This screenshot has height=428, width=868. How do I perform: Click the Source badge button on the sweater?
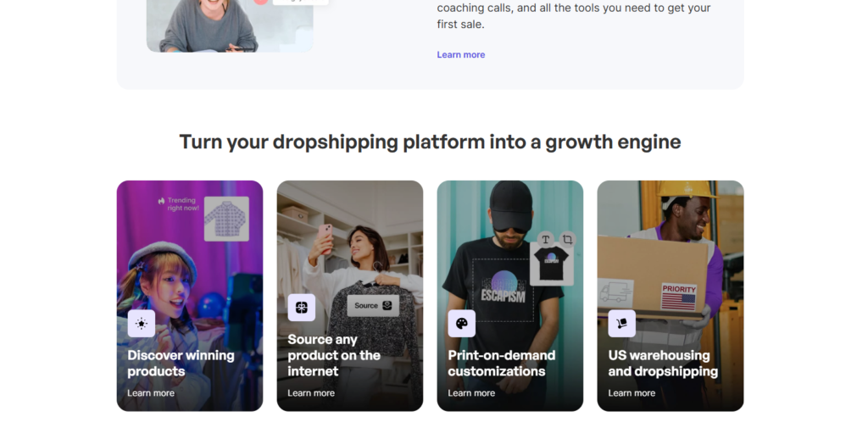373,305
